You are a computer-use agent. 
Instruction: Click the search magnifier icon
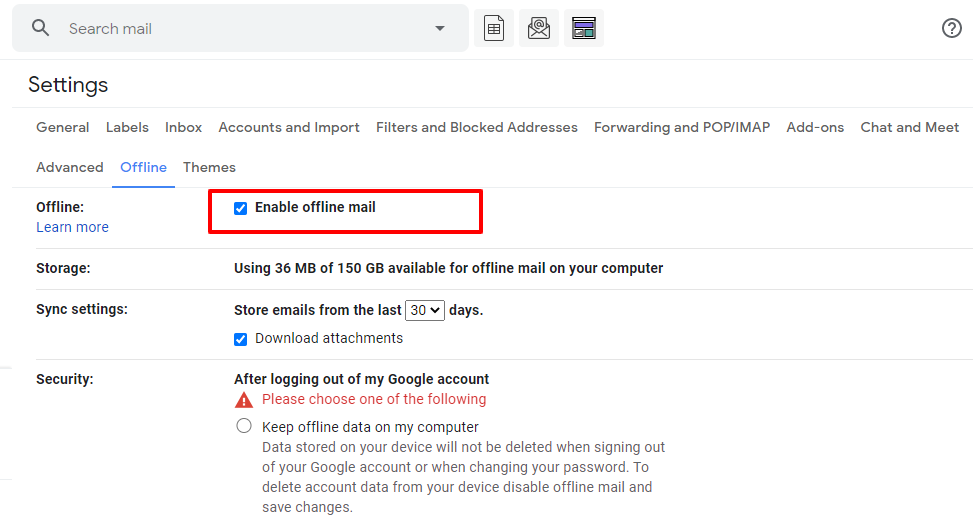(x=40, y=28)
